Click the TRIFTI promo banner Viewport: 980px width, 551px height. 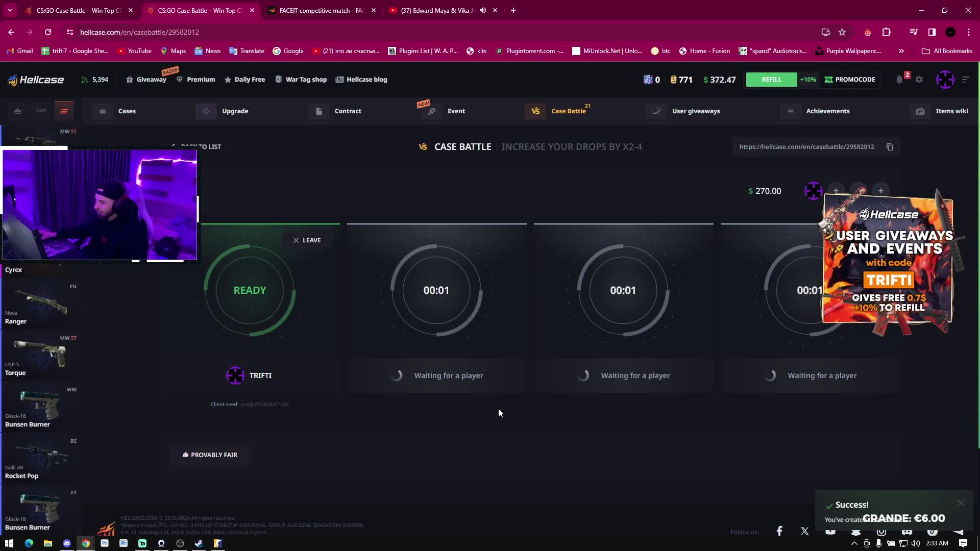pyautogui.click(x=889, y=261)
